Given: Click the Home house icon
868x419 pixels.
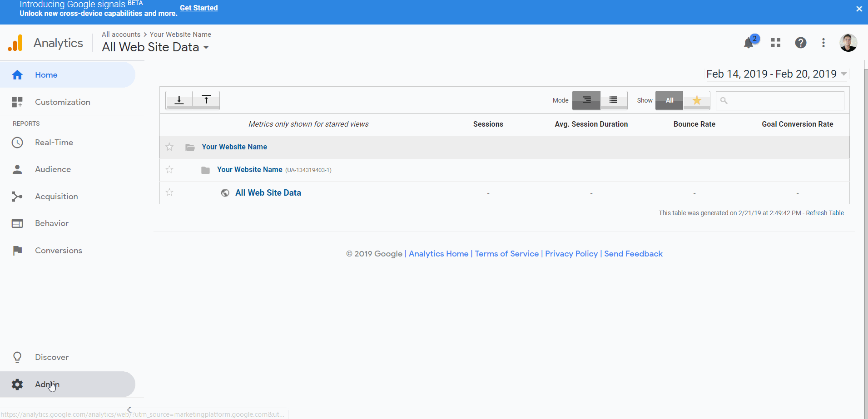Looking at the screenshot, I should [x=17, y=75].
